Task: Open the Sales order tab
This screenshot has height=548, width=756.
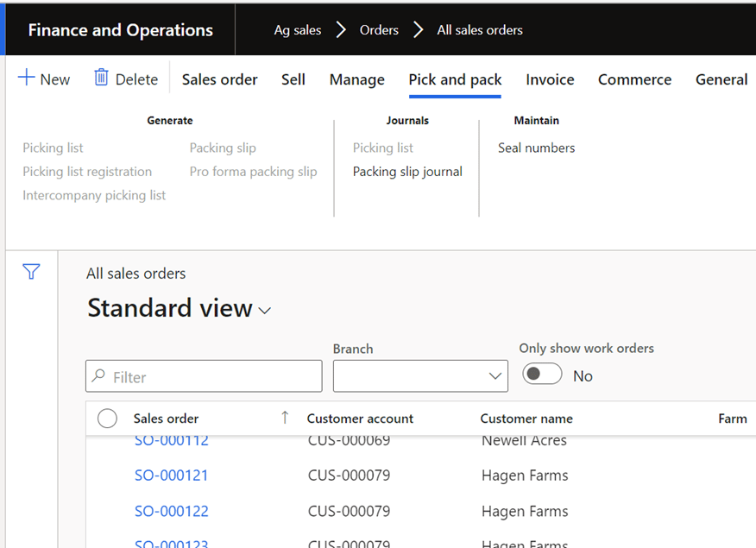Action: (219, 79)
